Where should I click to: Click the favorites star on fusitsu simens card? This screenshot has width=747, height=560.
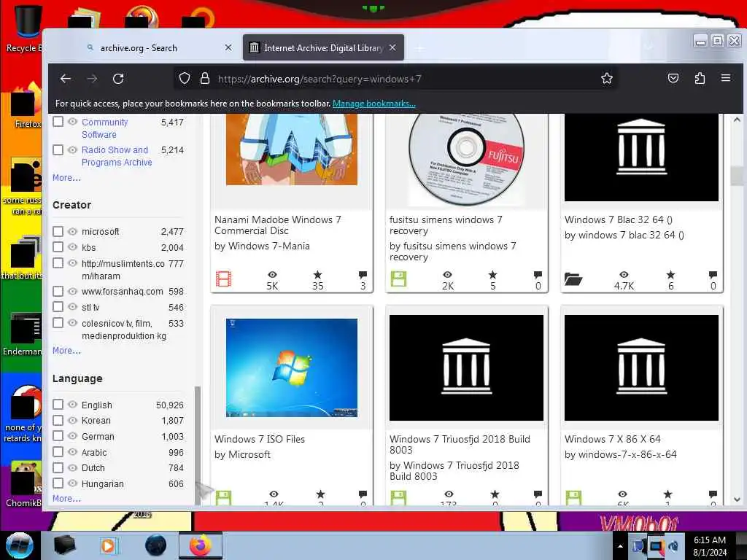coord(492,275)
